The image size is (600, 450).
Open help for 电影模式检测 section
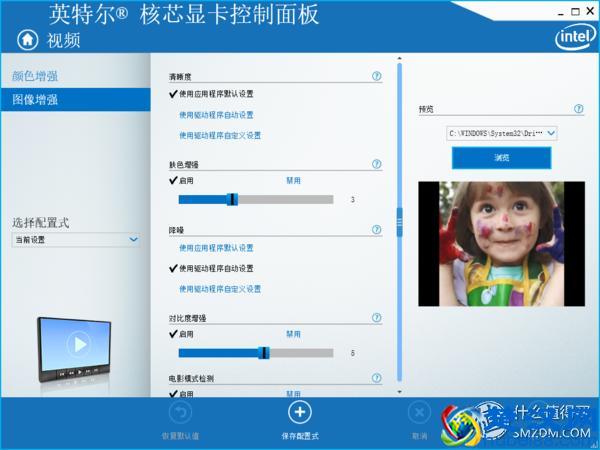[377, 378]
